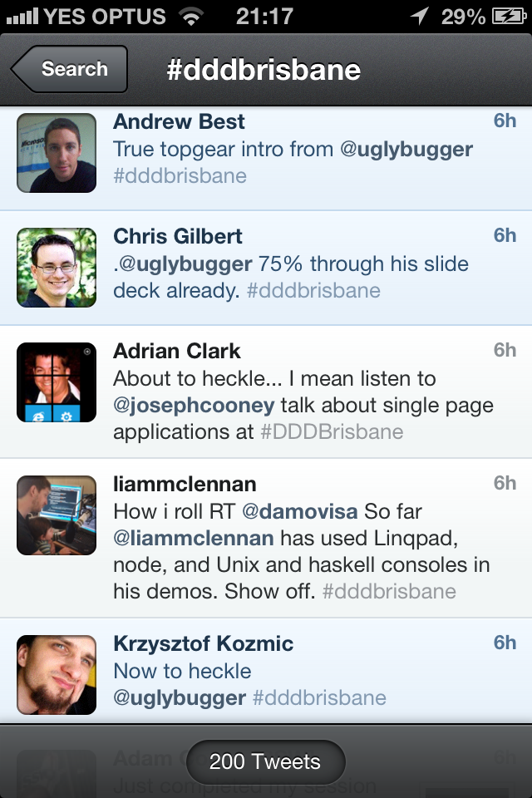The width and height of the screenshot is (532, 798).
Task: Tap @uglybugger in Andrew Best's tweet
Action: tap(406, 150)
